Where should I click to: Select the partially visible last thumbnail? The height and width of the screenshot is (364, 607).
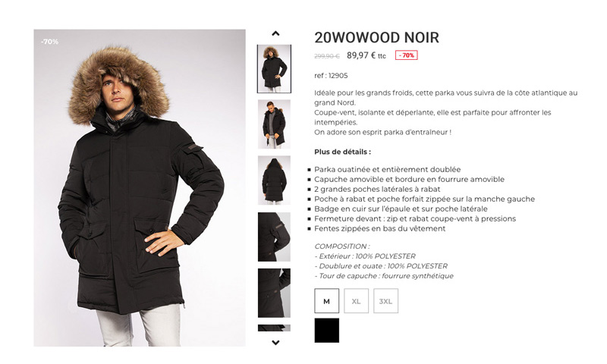click(274, 328)
